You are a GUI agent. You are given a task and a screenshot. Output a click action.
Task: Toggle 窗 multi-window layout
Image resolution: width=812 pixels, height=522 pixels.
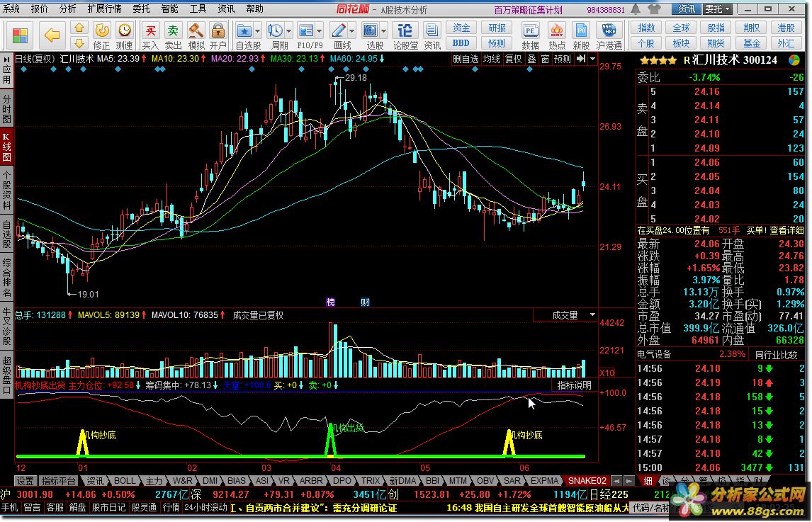pos(545,59)
